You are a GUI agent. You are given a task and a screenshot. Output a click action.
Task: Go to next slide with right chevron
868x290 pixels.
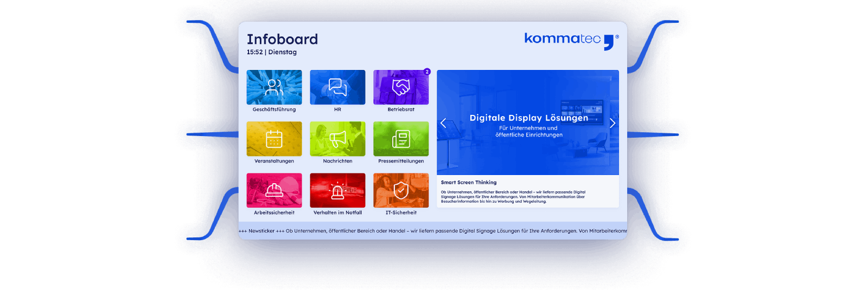(612, 123)
